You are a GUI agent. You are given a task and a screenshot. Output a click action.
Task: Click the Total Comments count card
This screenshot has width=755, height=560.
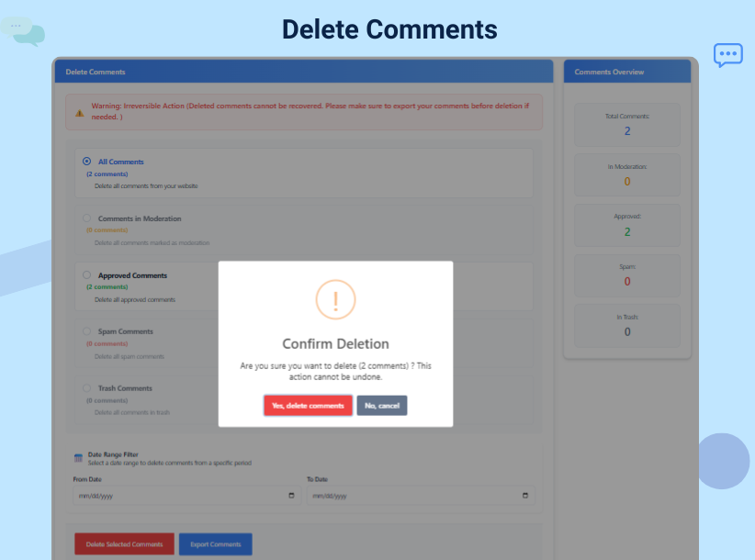627,125
